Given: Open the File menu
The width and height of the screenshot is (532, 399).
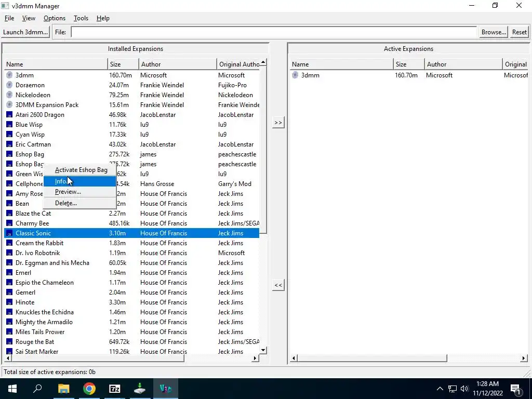Looking at the screenshot, I should click(9, 18).
